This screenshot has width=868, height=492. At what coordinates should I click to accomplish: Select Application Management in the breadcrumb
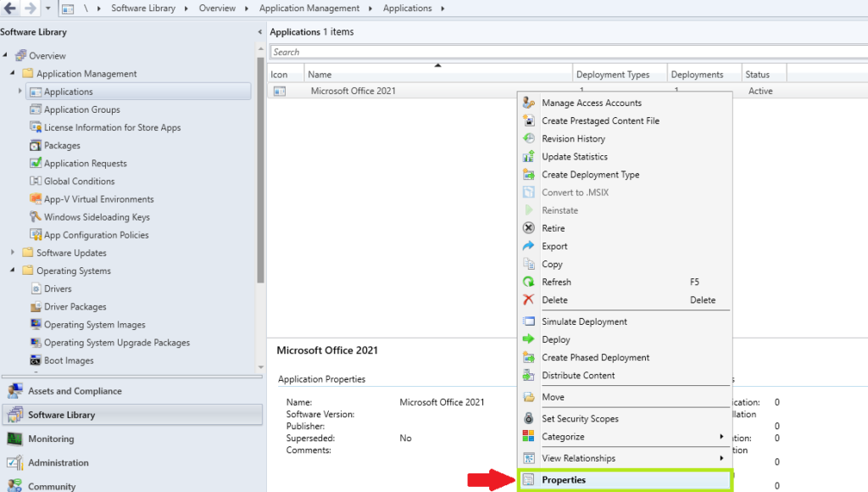[309, 8]
